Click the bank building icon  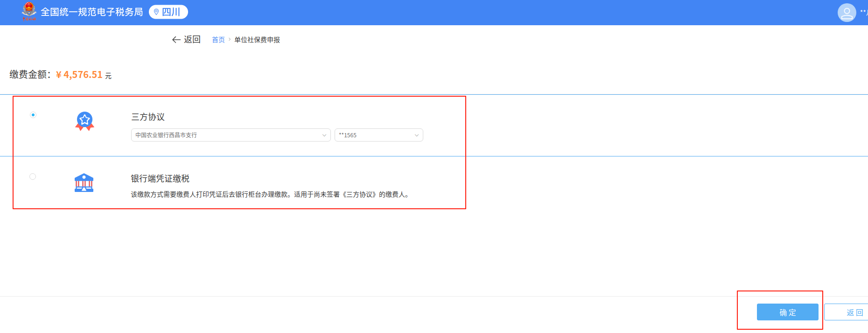coord(84,183)
